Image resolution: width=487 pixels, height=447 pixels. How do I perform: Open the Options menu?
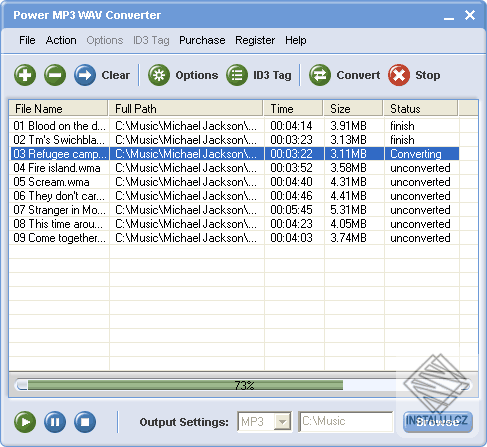point(105,40)
